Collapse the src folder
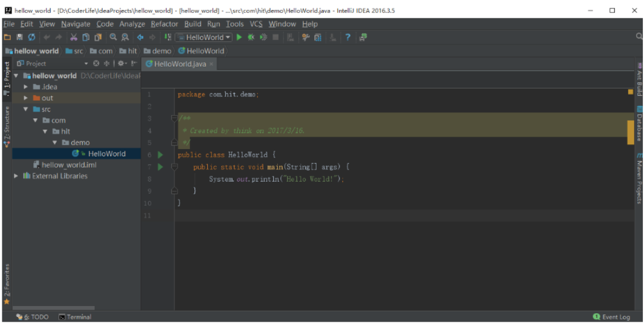Image resolution: width=644 pixels, height=324 pixels. pyautogui.click(x=26, y=109)
